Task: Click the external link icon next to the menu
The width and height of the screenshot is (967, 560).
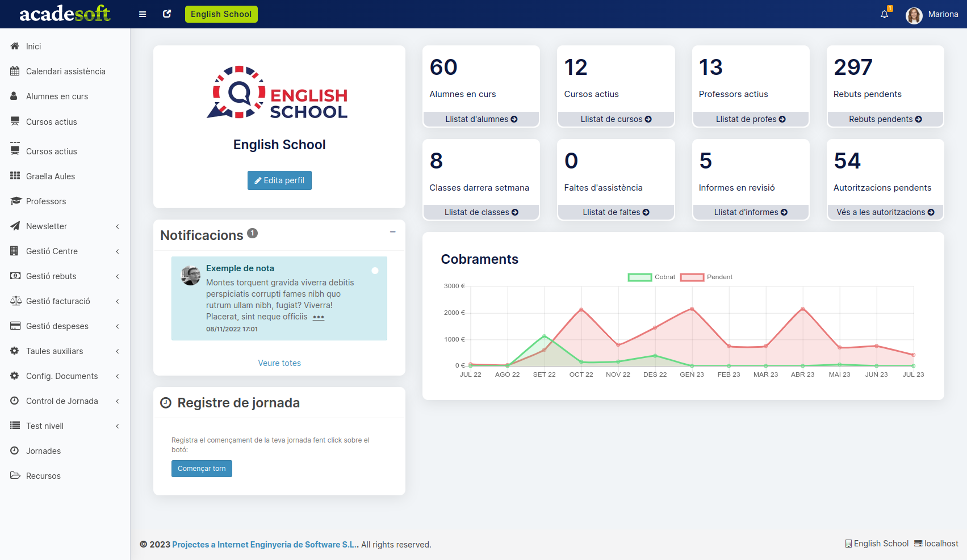Action: (x=166, y=13)
